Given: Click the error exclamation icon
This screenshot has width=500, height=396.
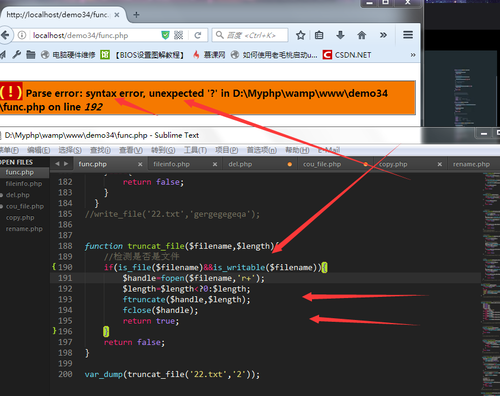Looking at the screenshot, I should click(x=11, y=92).
